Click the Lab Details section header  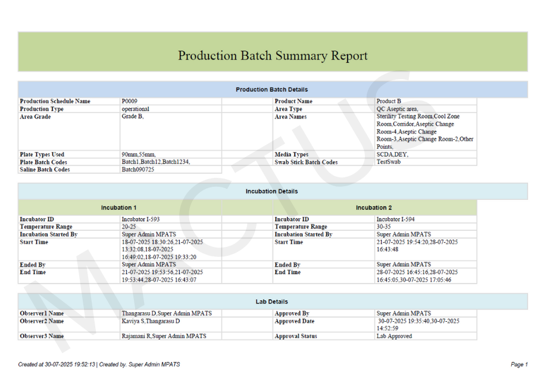[x=271, y=302]
